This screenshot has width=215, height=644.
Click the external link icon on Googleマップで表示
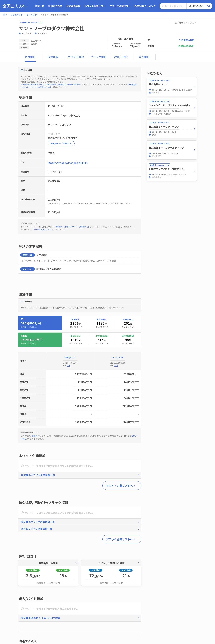[x=71, y=143]
